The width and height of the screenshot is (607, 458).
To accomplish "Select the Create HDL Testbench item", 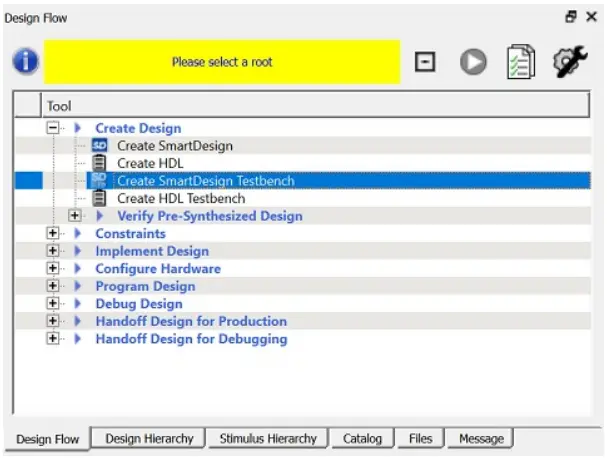I will pos(181,199).
